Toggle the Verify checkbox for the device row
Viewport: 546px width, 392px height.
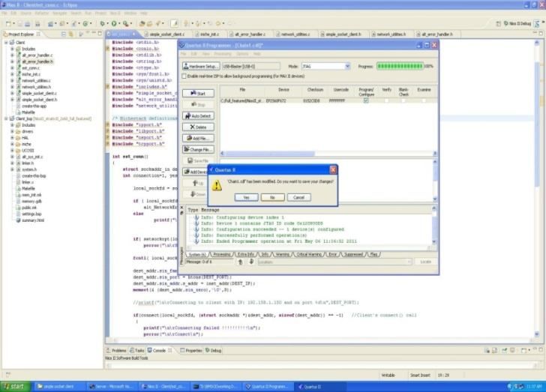(x=386, y=100)
